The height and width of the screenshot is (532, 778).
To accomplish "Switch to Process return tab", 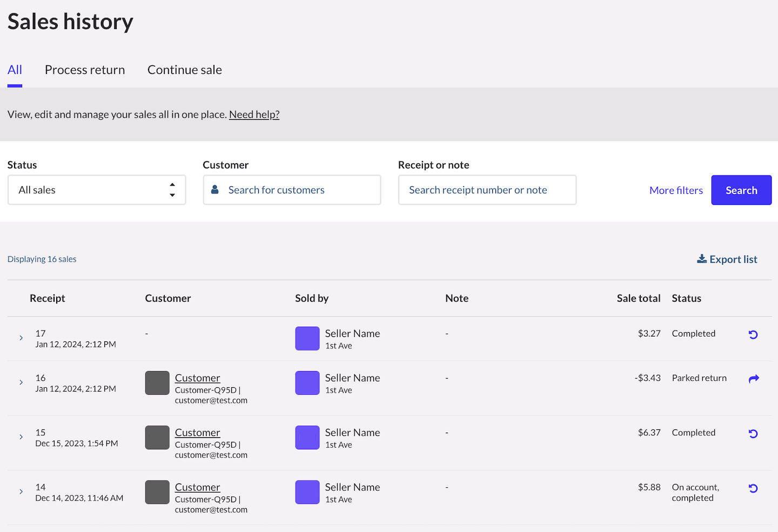I will coord(85,70).
